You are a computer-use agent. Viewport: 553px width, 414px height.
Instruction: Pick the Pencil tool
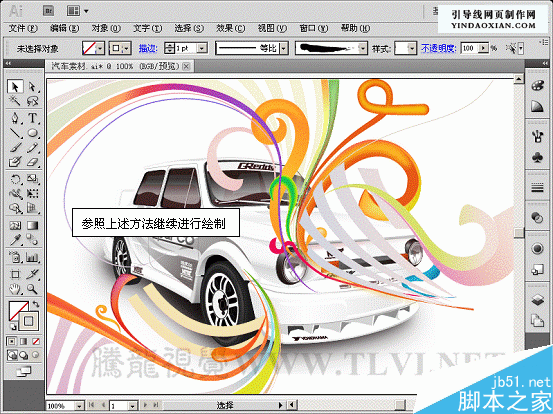pos(32,147)
